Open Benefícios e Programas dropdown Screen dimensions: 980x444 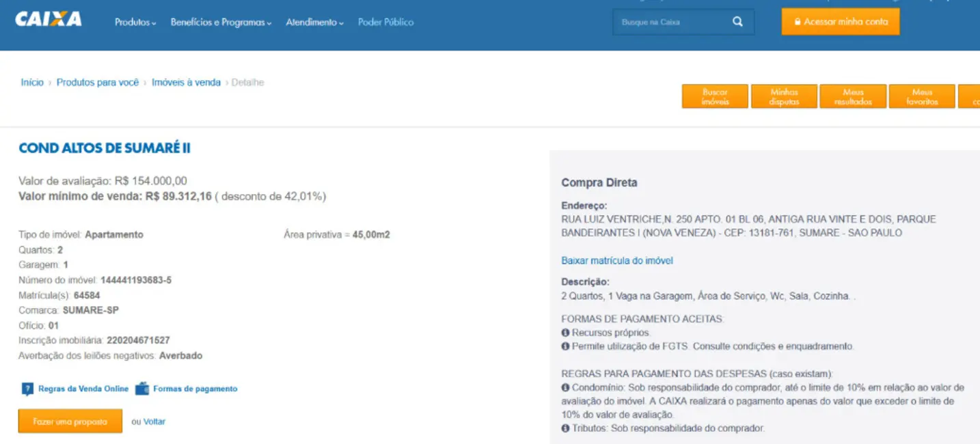pyautogui.click(x=221, y=23)
